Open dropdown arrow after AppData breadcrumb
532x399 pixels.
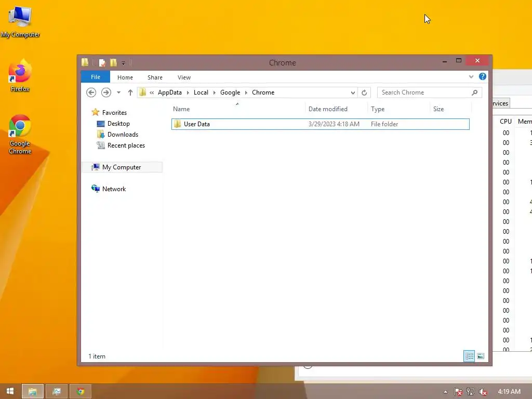(188, 92)
